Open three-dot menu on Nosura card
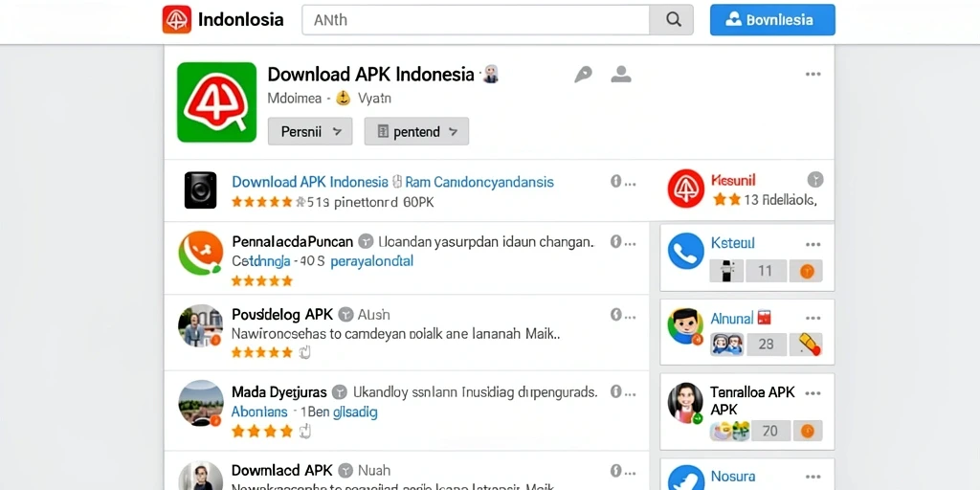 pos(813,477)
